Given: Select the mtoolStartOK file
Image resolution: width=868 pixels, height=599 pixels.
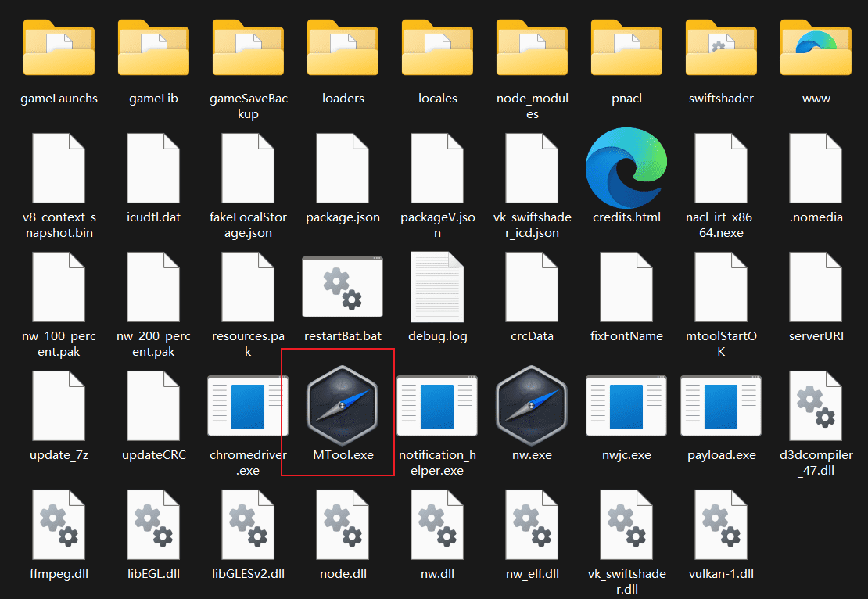Looking at the screenshot, I should point(721,287).
